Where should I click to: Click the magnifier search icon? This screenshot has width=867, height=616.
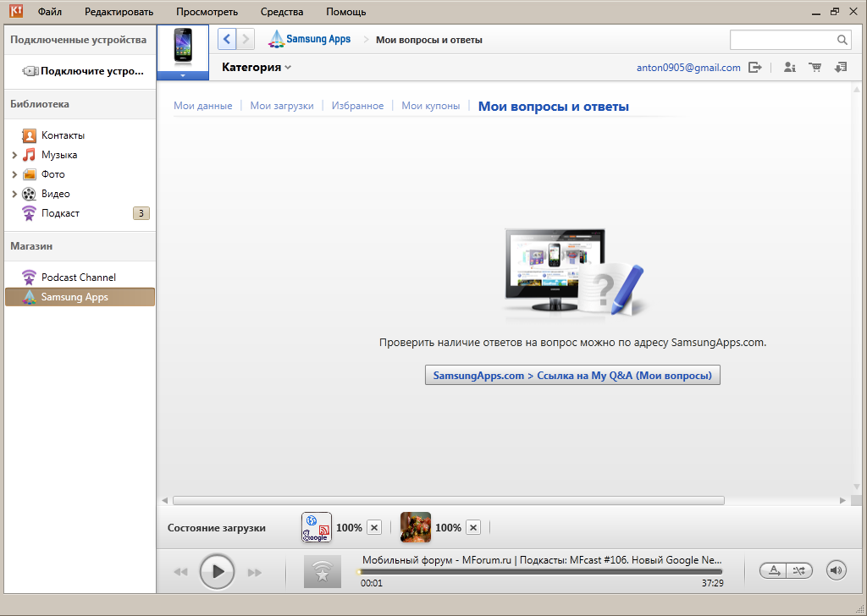click(x=842, y=40)
